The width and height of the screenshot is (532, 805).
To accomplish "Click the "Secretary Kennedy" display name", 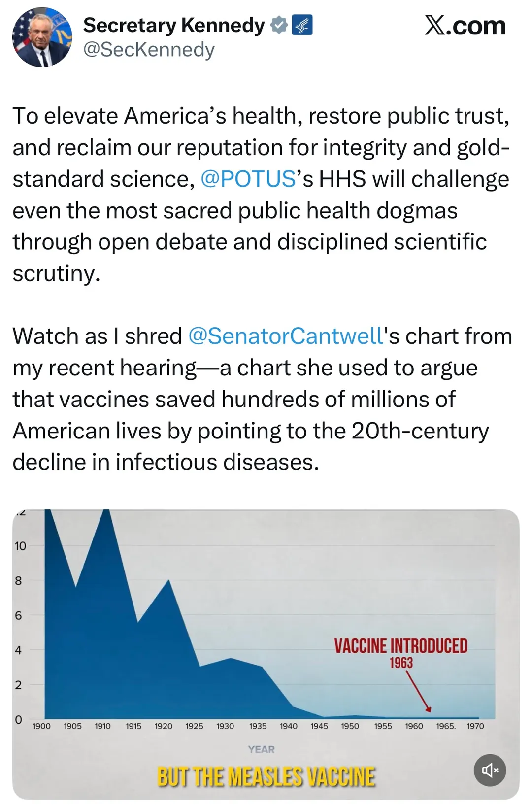I will 174,25.
